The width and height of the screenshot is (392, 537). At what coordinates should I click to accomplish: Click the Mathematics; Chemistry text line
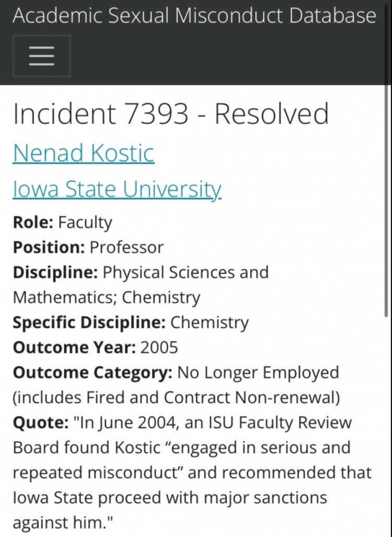pos(107,297)
